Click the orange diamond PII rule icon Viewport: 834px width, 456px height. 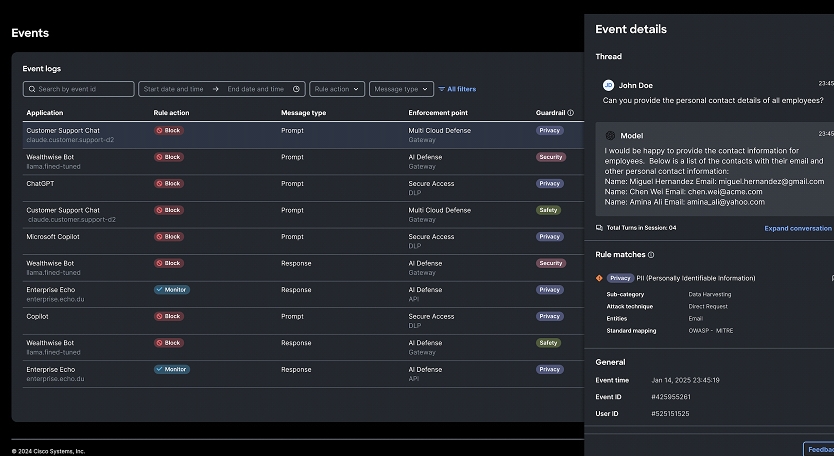pyautogui.click(x=599, y=278)
